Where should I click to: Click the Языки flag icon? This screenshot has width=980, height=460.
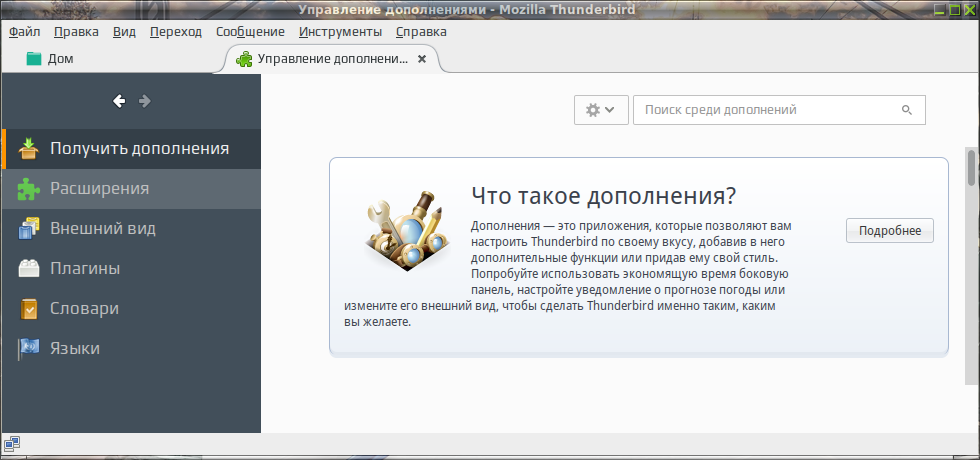pos(29,349)
